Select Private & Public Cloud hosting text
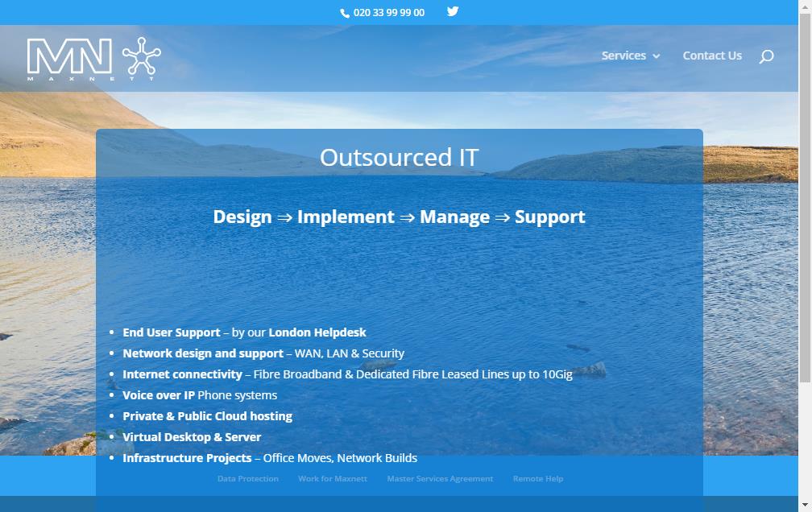This screenshot has height=512, width=812. click(207, 415)
